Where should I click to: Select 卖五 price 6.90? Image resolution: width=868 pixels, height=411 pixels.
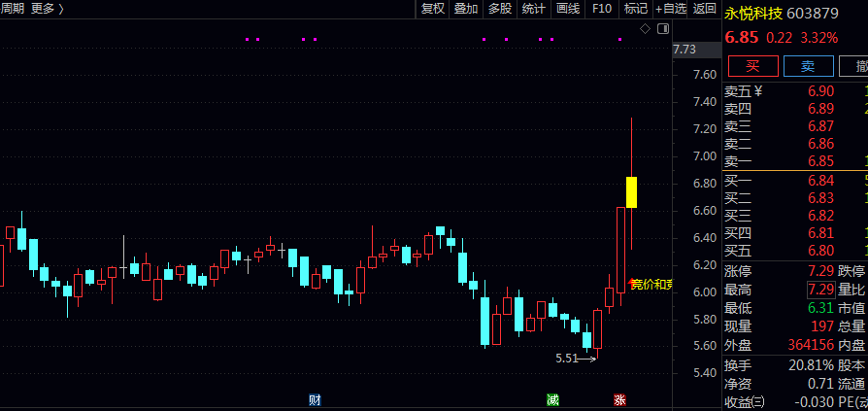pyautogui.click(x=820, y=91)
